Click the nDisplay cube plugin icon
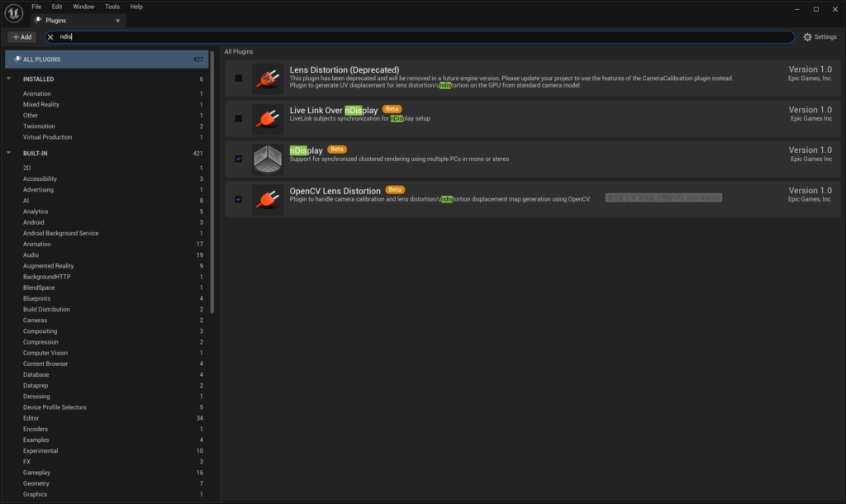The image size is (846, 504). pyautogui.click(x=268, y=159)
